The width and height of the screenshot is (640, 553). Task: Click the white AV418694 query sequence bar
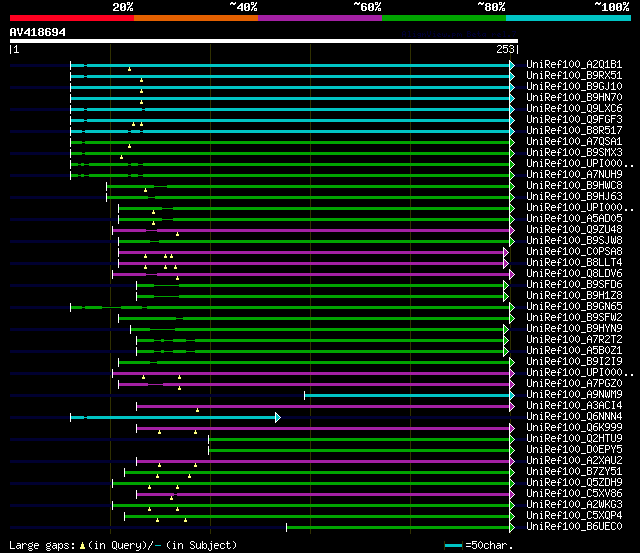[x=264, y=41]
